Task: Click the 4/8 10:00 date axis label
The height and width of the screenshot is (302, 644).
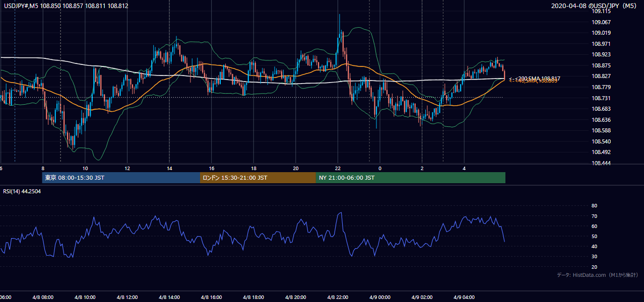Action: (85, 297)
